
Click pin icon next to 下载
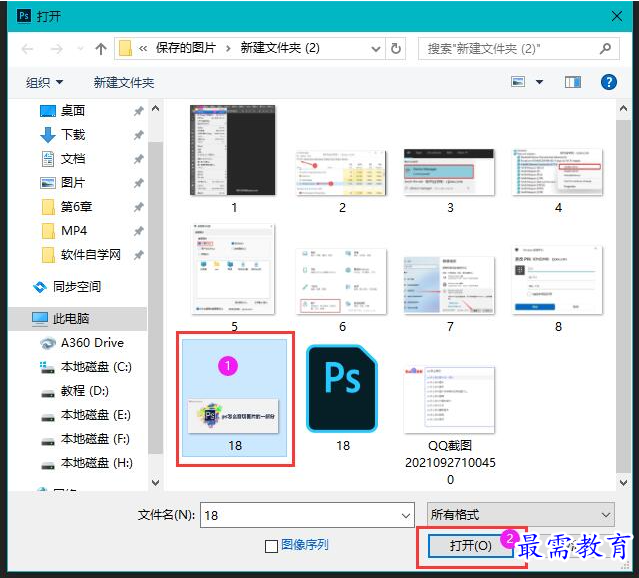pyautogui.click(x=139, y=135)
